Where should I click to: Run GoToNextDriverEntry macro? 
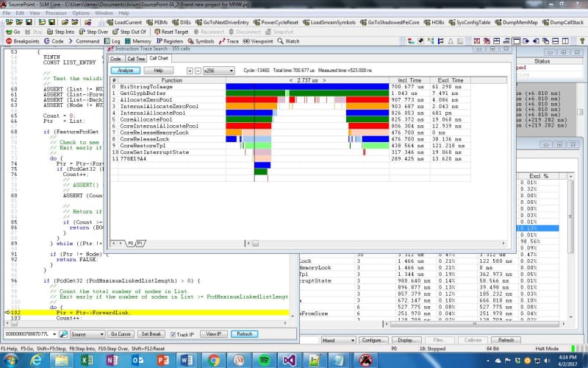coord(222,22)
